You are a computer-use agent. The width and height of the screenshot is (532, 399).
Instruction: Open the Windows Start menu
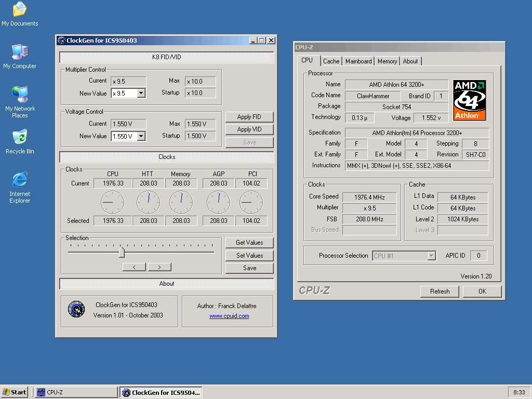click(15, 392)
